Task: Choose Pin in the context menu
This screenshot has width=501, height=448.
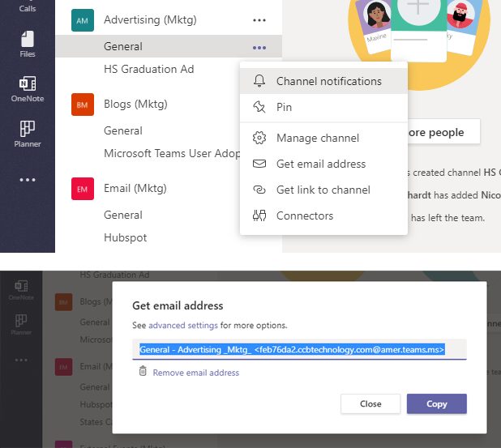Action: [x=323, y=107]
